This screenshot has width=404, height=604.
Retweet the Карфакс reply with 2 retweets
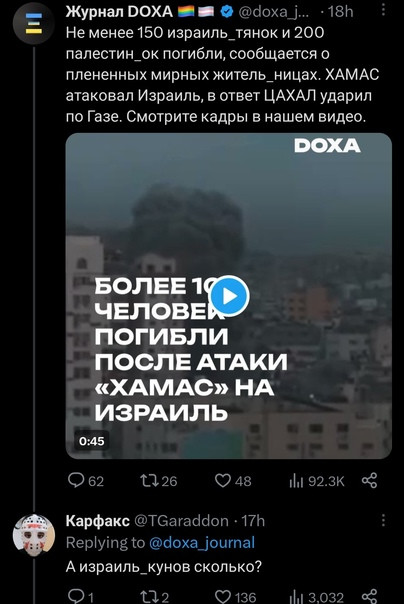pos(154,597)
